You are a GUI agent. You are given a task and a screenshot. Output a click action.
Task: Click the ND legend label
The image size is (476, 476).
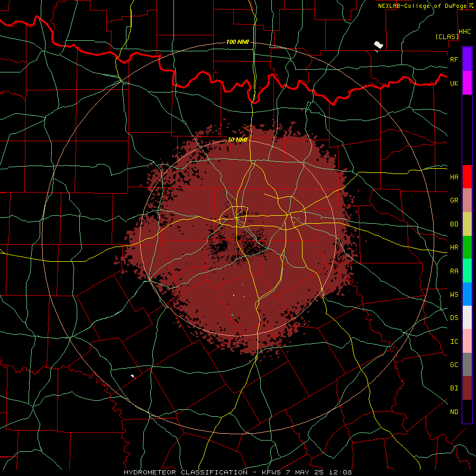(x=454, y=412)
